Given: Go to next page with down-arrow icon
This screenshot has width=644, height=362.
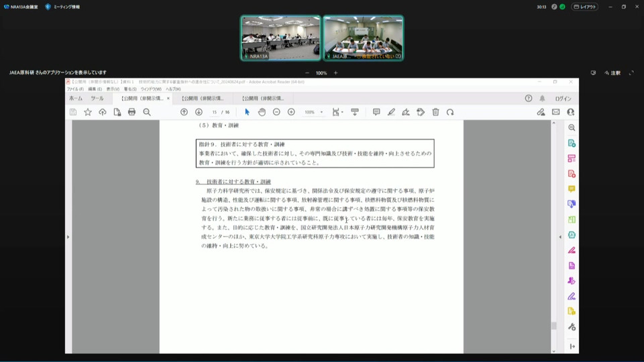Looking at the screenshot, I should (199, 112).
